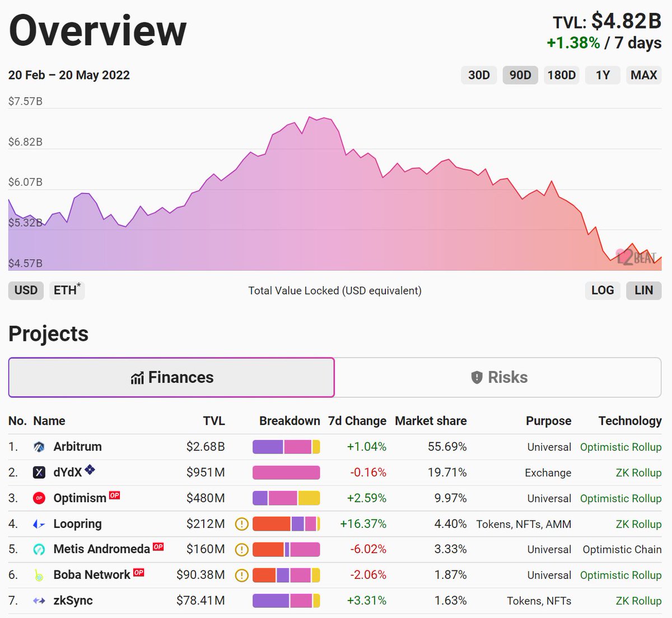Click the TVL: $4.82B total figure
Screen dimensions: 672x618
point(607,21)
